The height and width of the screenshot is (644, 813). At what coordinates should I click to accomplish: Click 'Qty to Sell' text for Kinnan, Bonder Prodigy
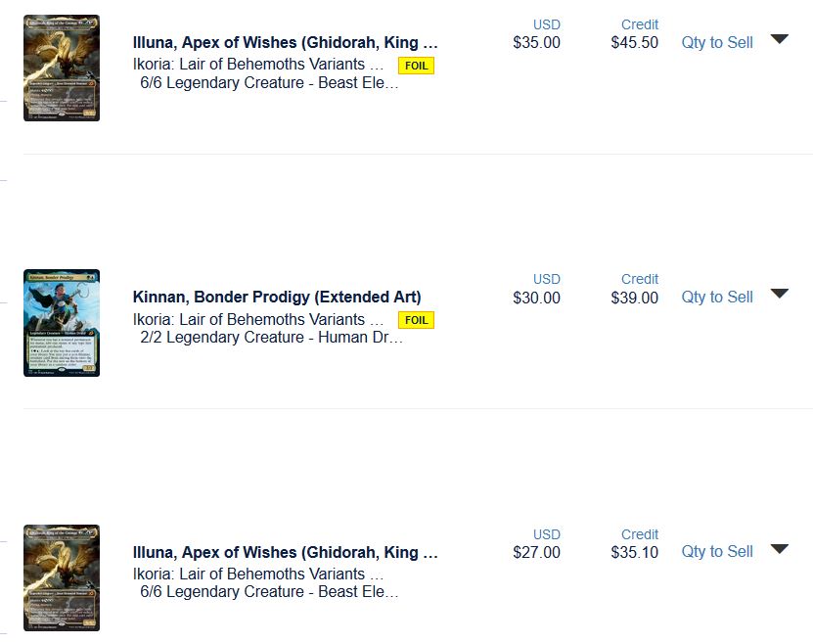(x=717, y=297)
